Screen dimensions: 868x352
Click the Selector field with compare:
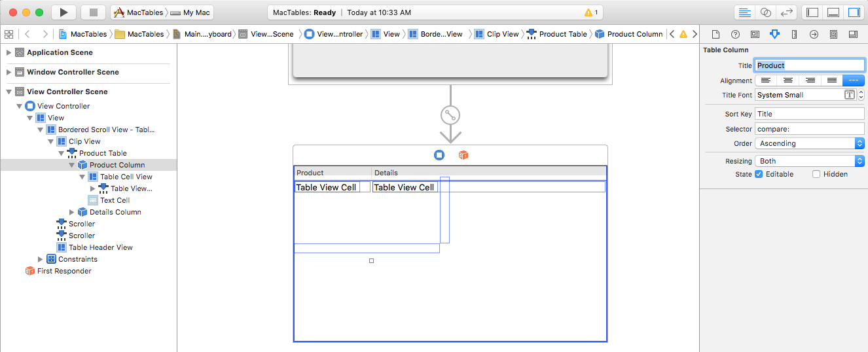point(810,129)
